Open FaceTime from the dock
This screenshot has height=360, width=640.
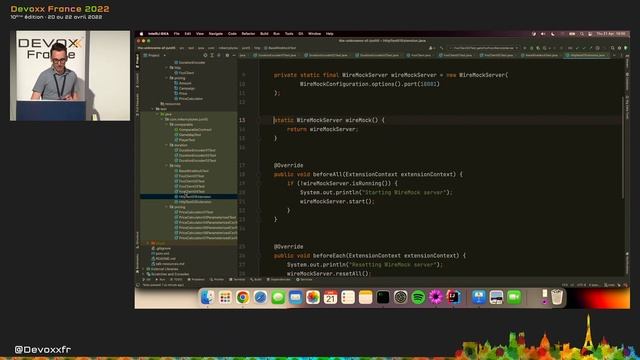coord(514,297)
